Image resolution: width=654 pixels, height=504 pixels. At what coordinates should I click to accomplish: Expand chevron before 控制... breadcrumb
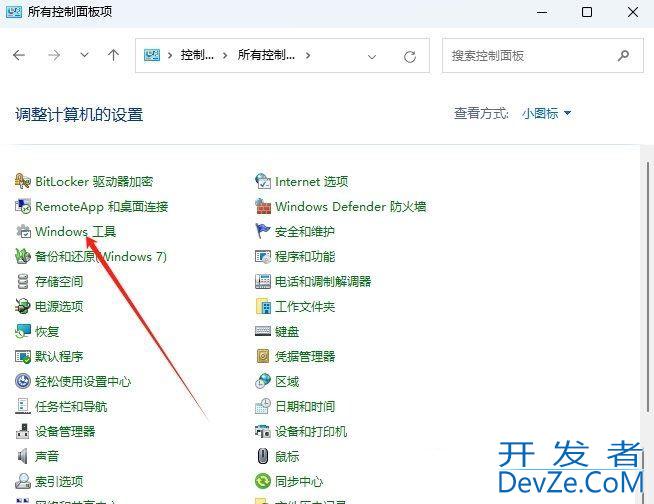[x=170, y=55]
